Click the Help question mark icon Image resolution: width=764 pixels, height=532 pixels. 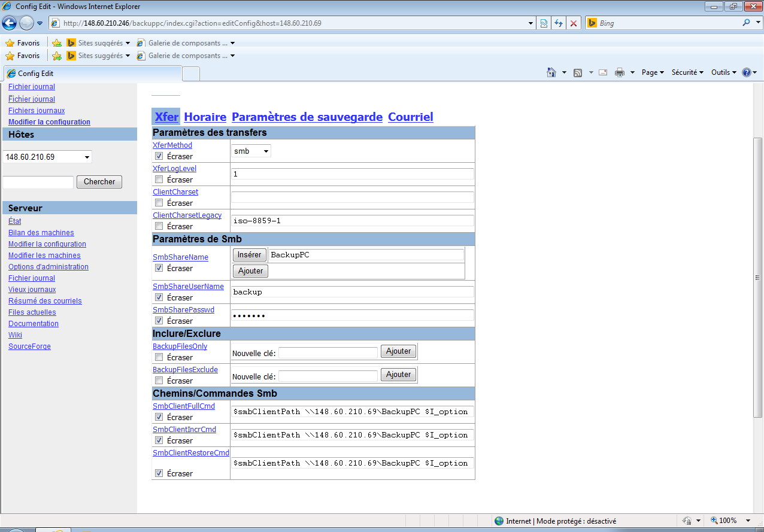[x=747, y=72]
